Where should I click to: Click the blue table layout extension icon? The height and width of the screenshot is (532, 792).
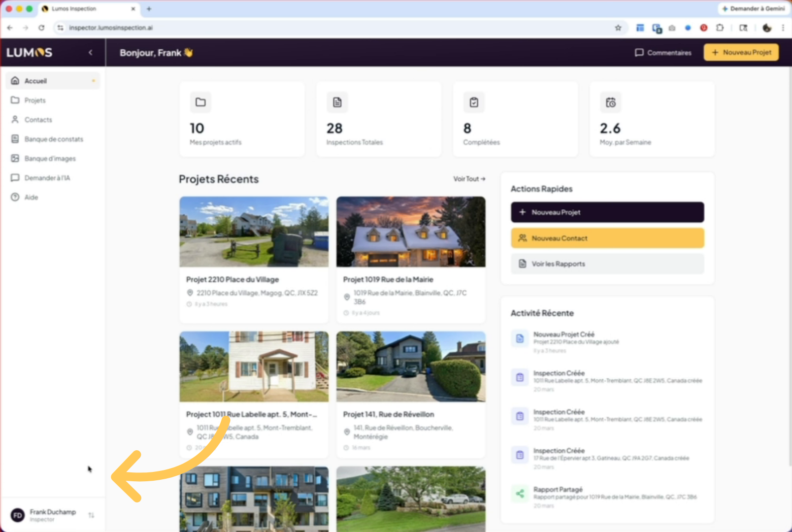pos(640,28)
